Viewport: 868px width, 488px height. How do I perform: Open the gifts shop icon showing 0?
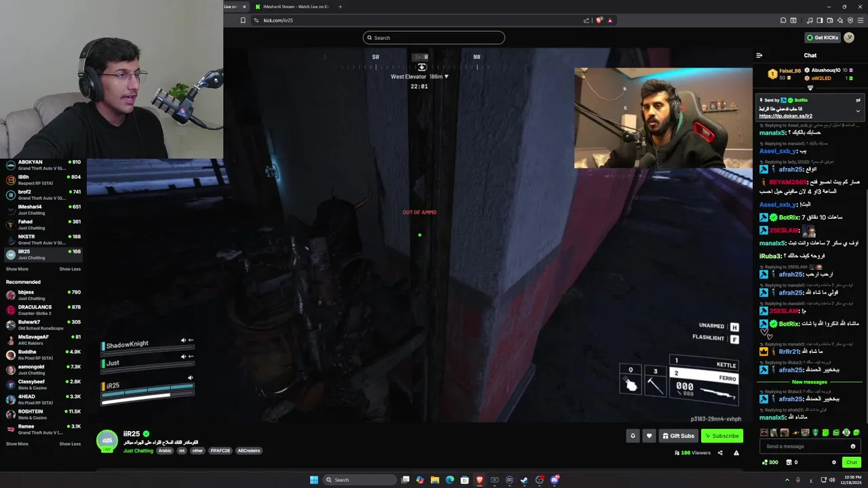(x=791, y=462)
